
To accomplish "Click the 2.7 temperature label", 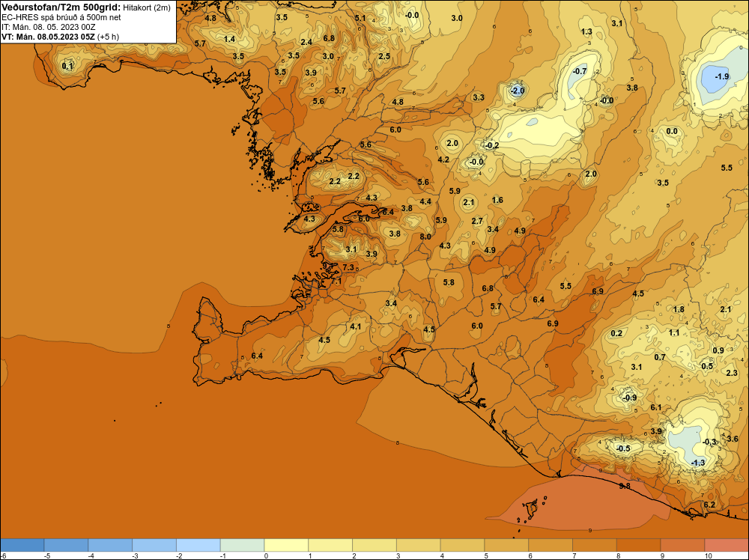I will click(476, 221).
